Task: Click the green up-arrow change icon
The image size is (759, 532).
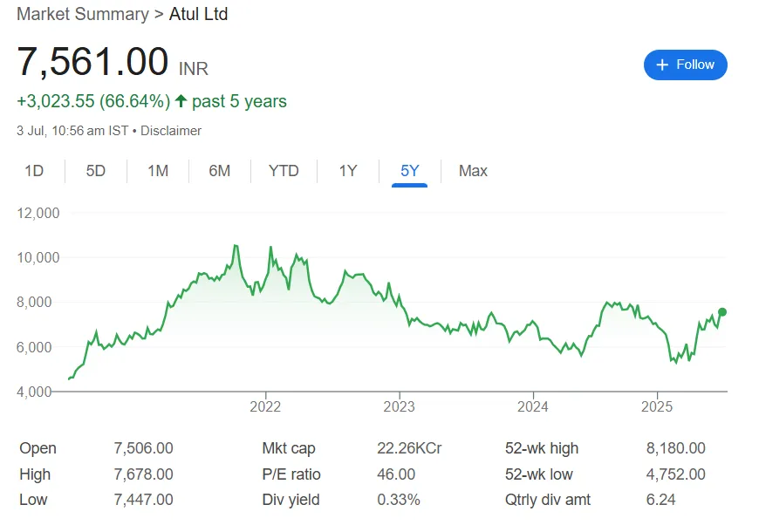Action: (x=181, y=100)
